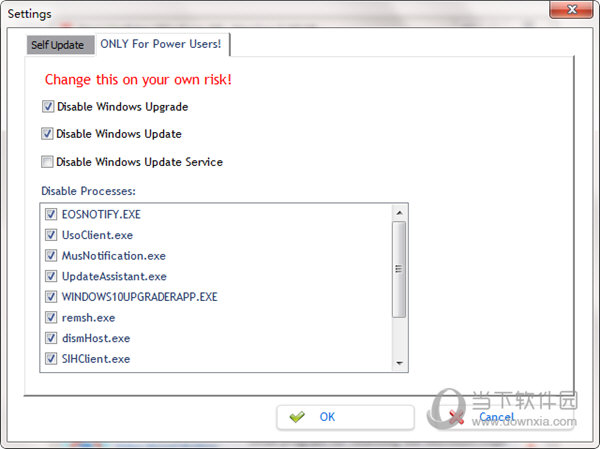Switch to the Self Update tab

coord(60,45)
